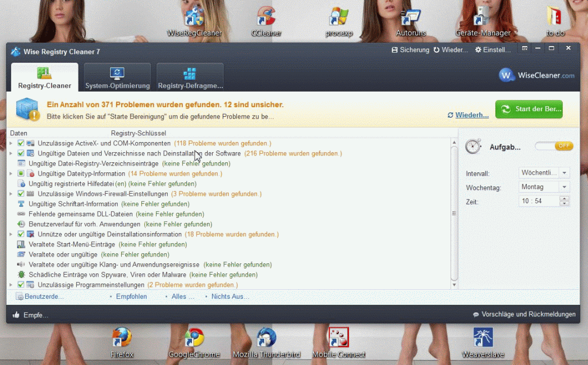This screenshot has height=365, width=588.
Task: Expand the Ungültige Dateityp-Information row
Action: click(x=11, y=174)
